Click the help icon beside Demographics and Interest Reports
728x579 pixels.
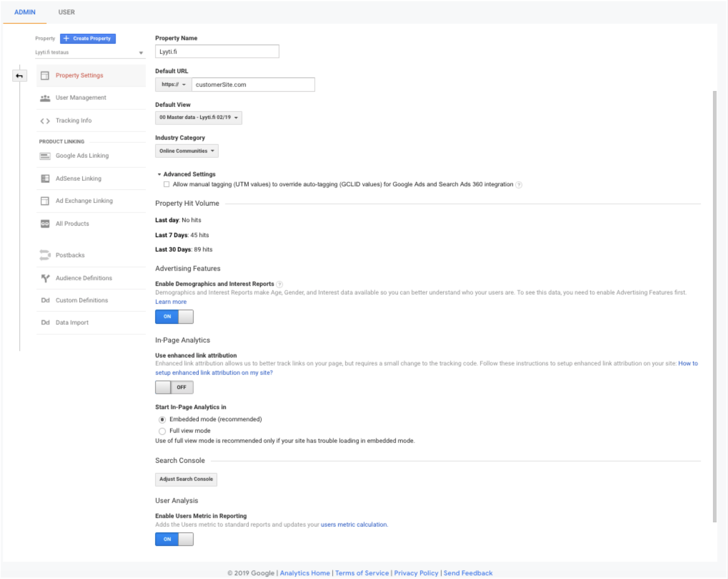(x=279, y=284)
